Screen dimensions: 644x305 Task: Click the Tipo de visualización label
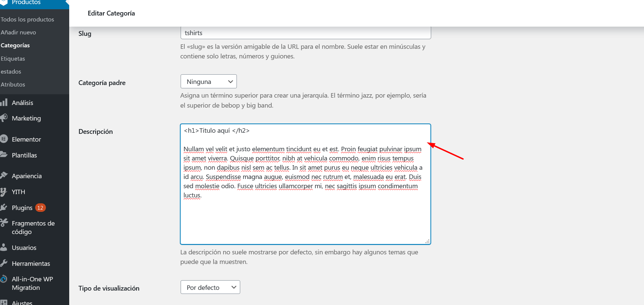point(109,288)
